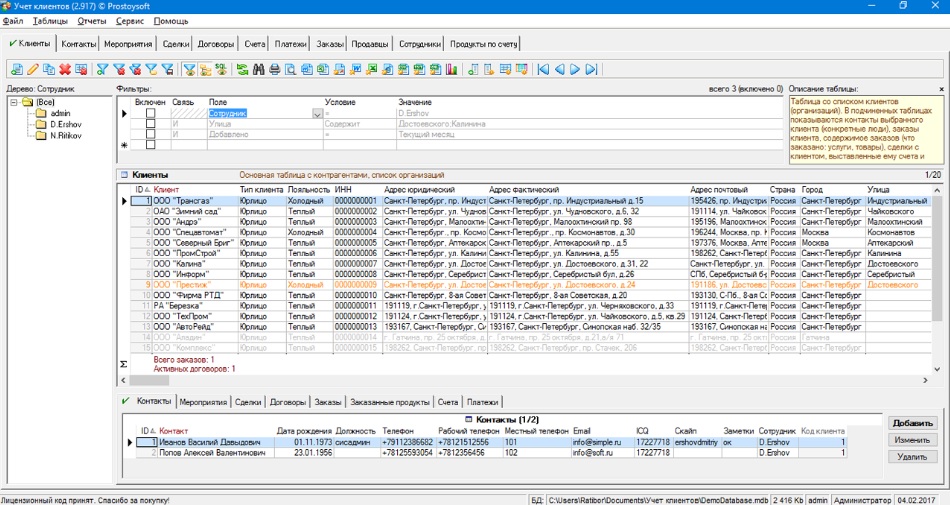Go to first record navigation arrow

[543, 69]
